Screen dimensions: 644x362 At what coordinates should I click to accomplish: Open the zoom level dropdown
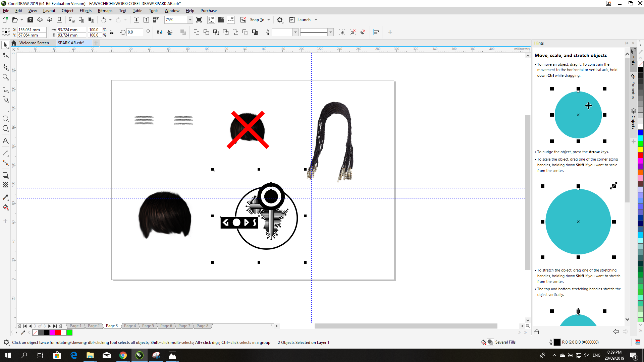click(190, 20)
